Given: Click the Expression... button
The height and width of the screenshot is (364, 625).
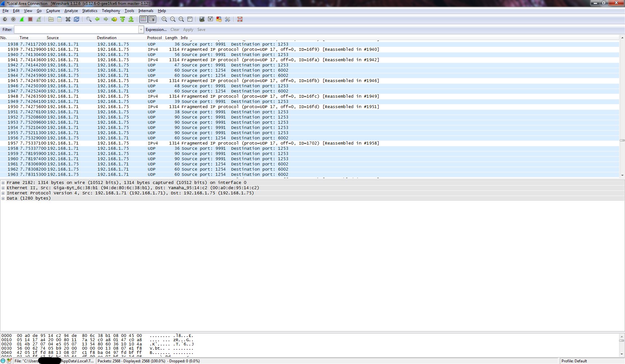Looking at the screenshot, I should pos(156,30).
